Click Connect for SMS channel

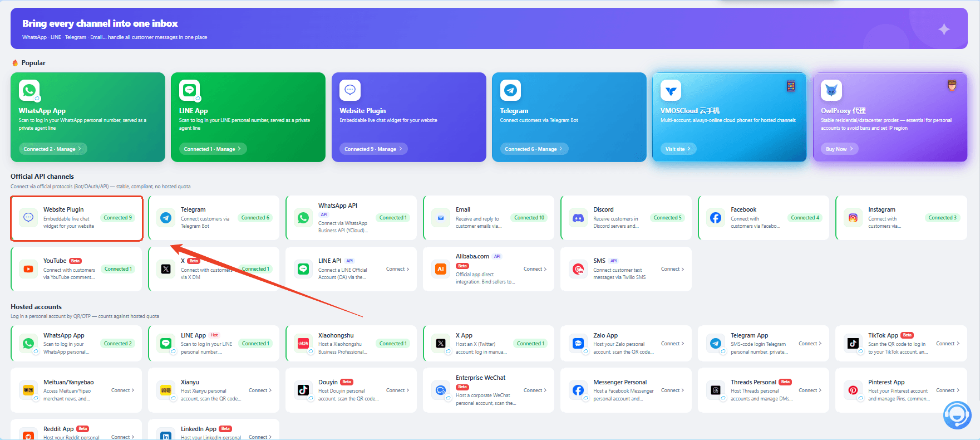pyautogui.click(x=673, y=269)
